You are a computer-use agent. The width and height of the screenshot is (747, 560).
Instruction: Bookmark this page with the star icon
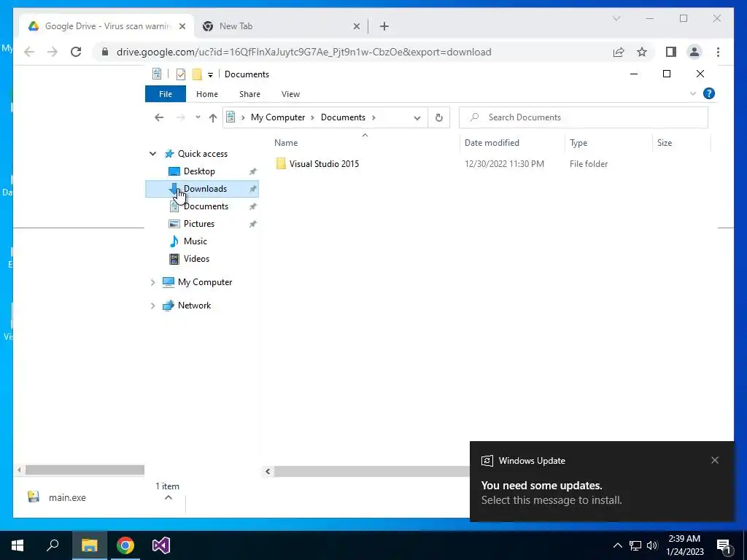[x=642, y=52]
